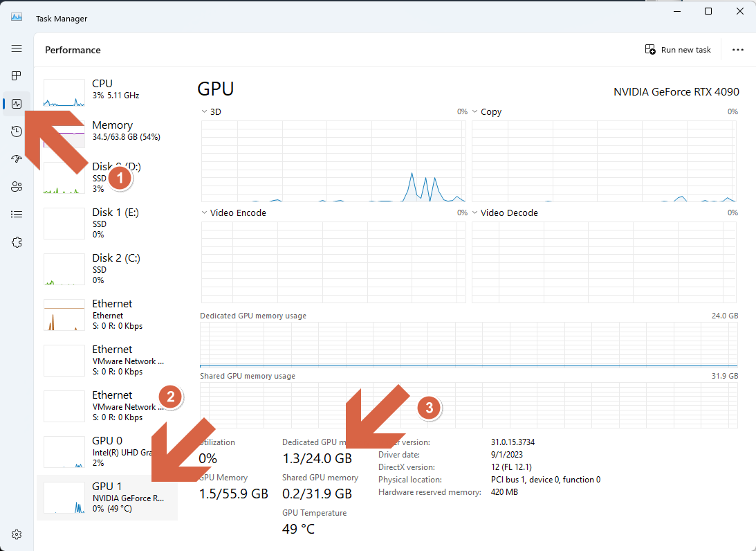Select GPU 0 Intel UHD Graphics

click(x=107, y=451)
